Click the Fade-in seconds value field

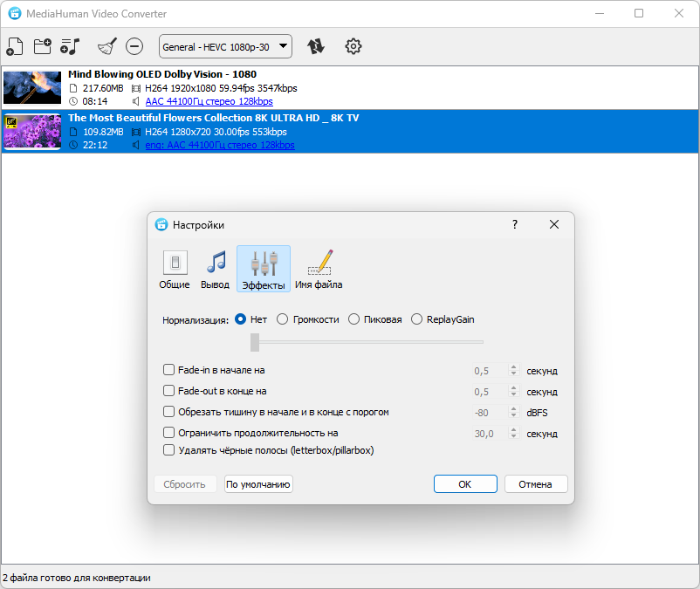tap(491, 370)
